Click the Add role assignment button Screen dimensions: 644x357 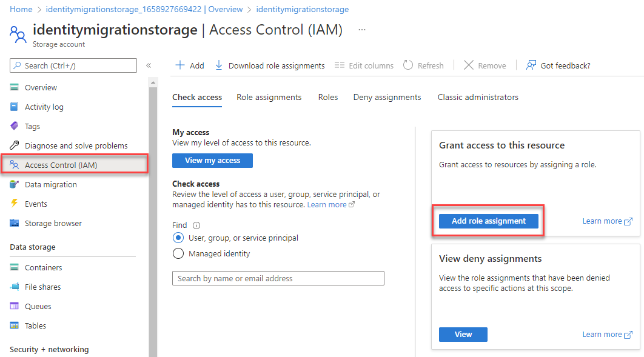click(x=488, y=221)
